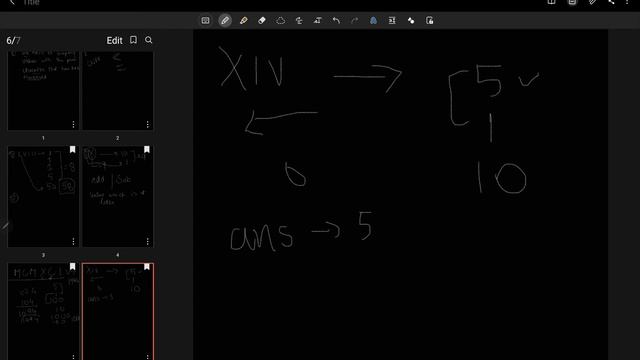Share this note
The image size is (640, 360).
611,2
